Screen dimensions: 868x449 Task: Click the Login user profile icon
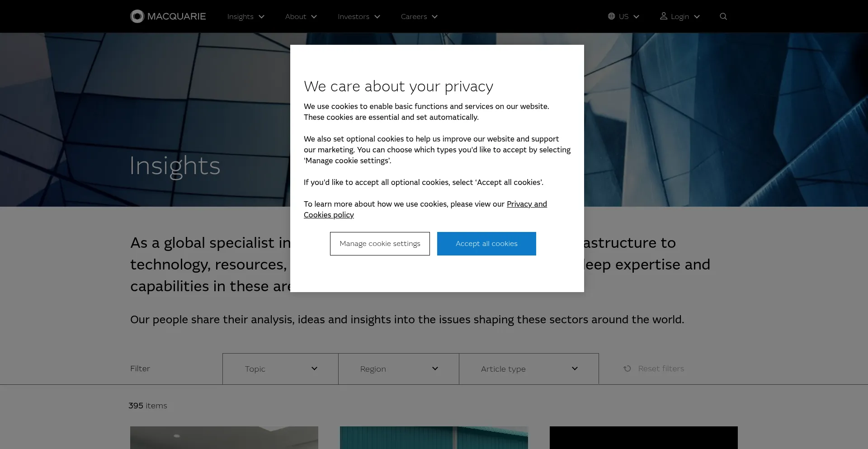664,16
